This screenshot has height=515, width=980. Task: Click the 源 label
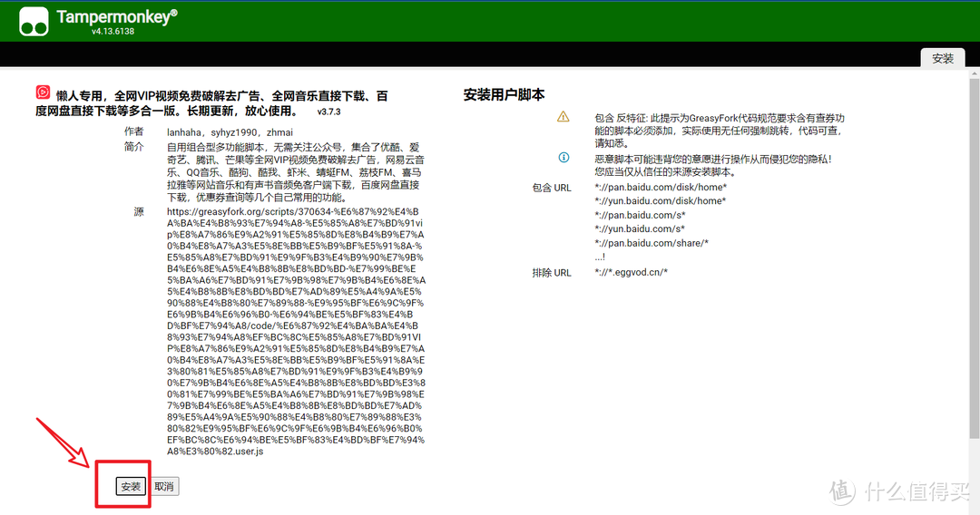click(139, 211)
